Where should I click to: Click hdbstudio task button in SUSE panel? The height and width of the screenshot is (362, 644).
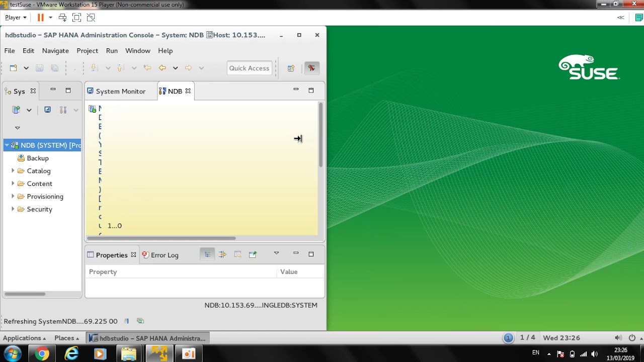[147, 338]
